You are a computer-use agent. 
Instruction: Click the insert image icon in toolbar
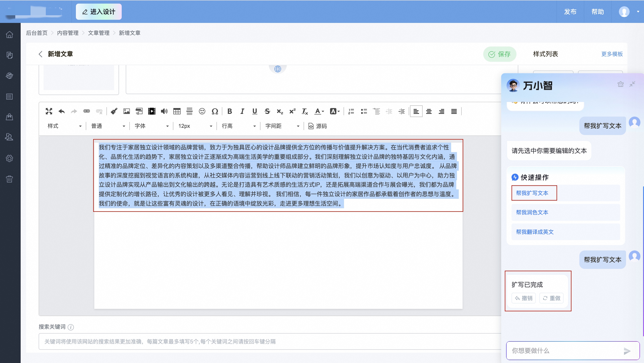[x=126, y=111]
